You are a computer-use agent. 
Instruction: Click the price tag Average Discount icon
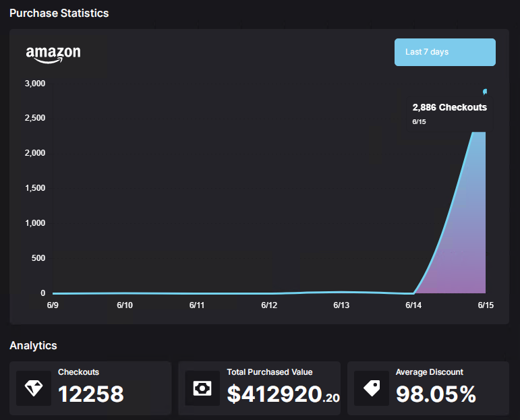click(x=372, y=388)
